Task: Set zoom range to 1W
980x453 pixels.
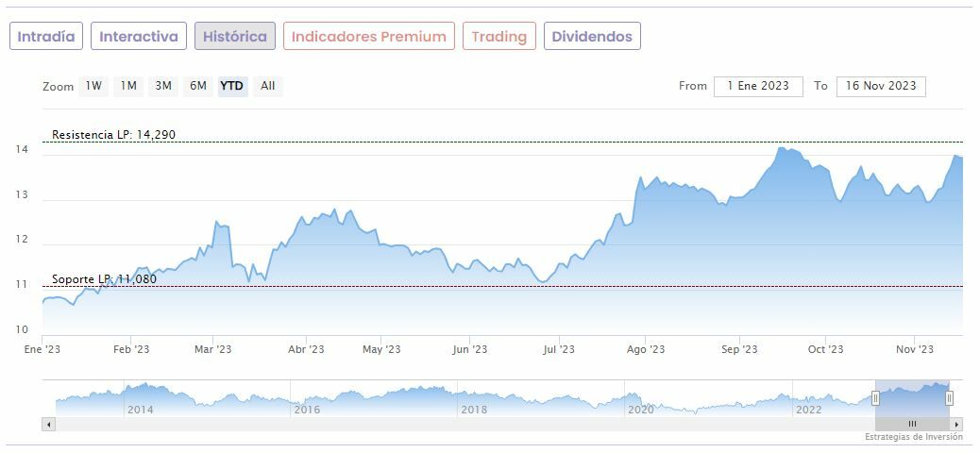Action: (x=93, y=86)
